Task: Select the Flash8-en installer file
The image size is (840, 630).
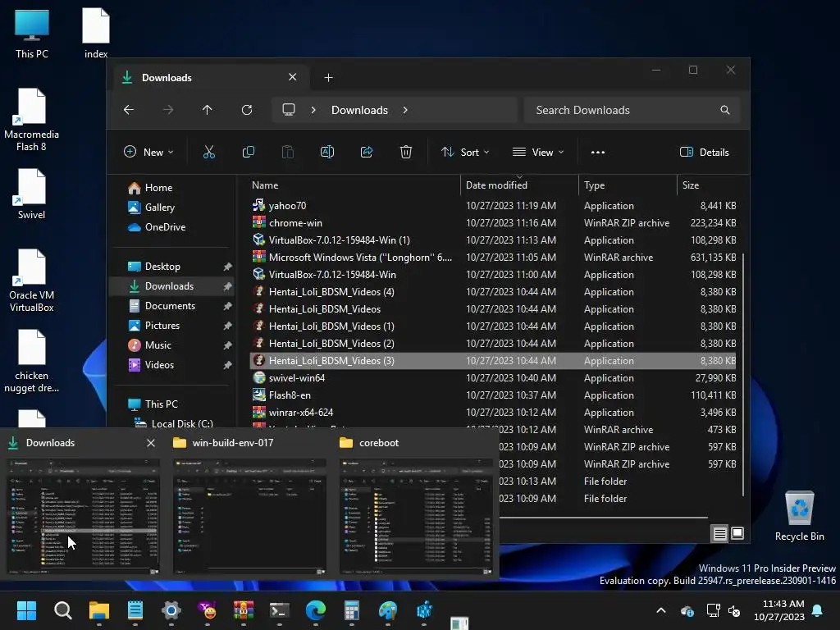Action: coord(493,395)
